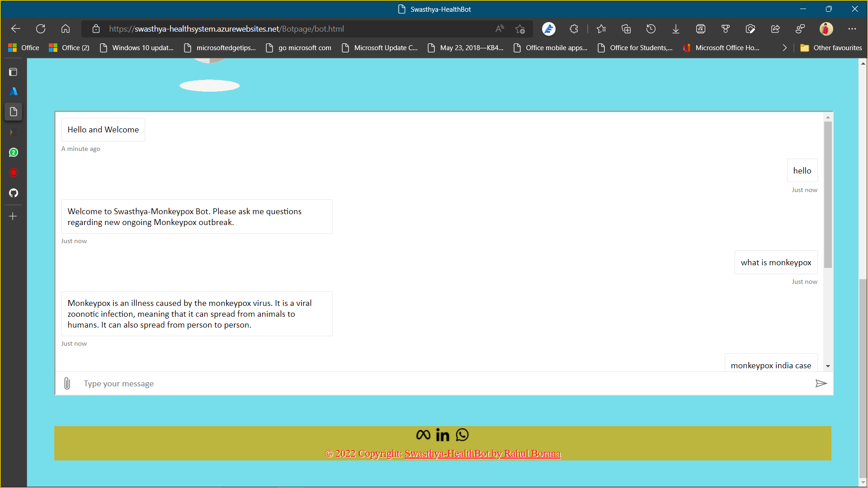Add this page to favourites
Screen dimensions: 868x488
click(x=520, y=29)
